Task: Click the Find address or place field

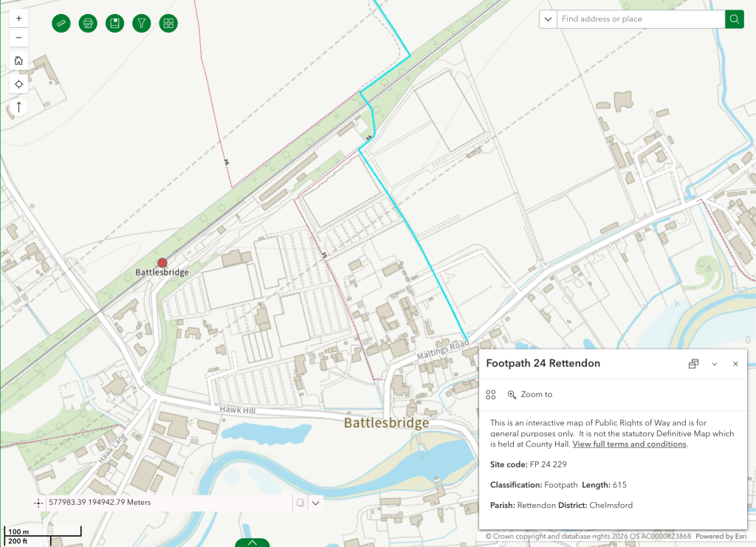Action: coord(640,19)
